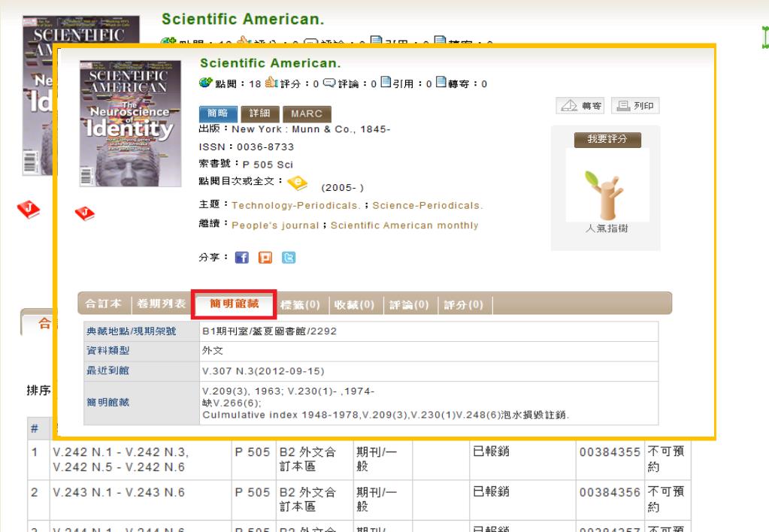Viewport: 769px width, 532px height.
Task: Click barcode 00384356 in the table
Action: point(610,492)
